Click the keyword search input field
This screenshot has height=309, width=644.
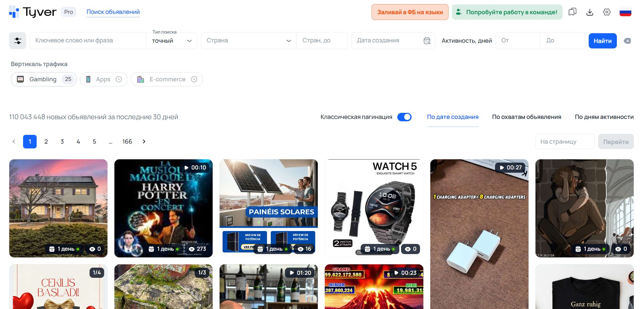pyautogui.click(x=88, y=41)
